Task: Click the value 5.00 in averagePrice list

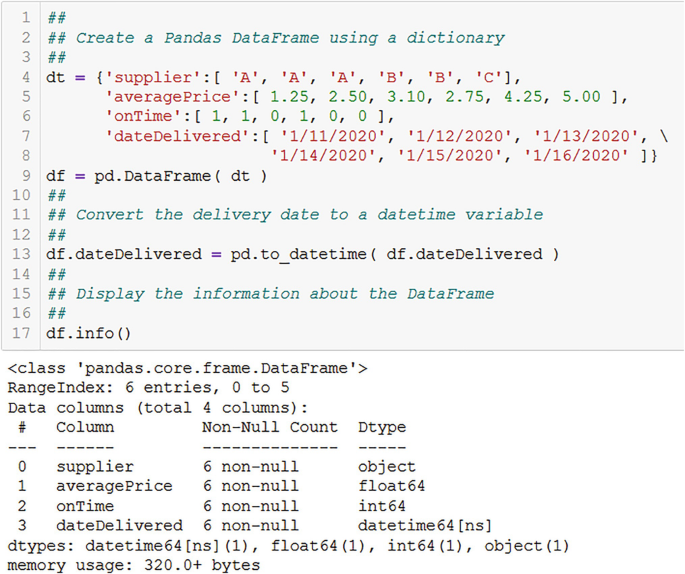Action: click(581, 97)
